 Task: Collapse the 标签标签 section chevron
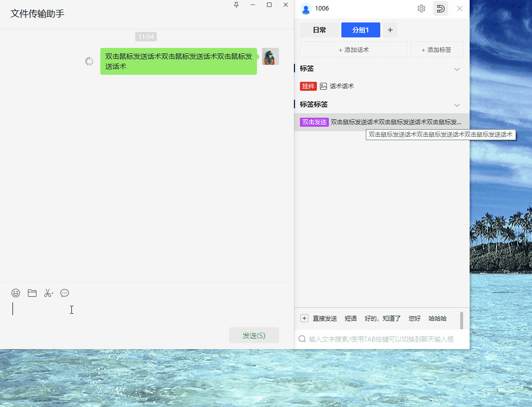[x=457, y=105]
